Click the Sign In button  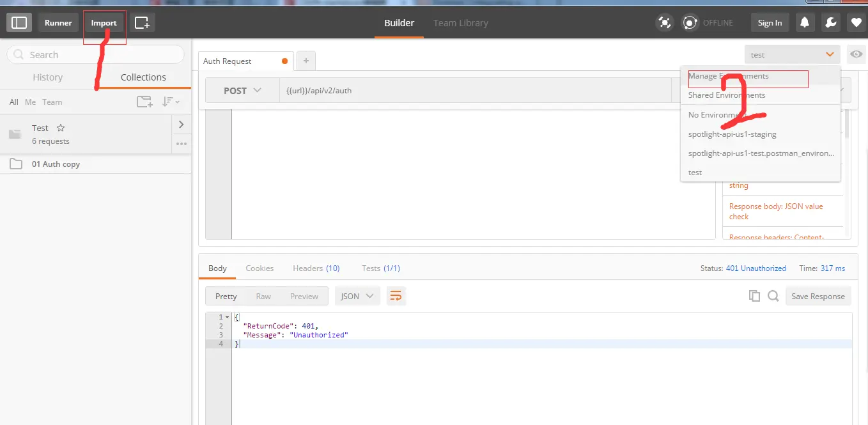click(x=770, y=22)
